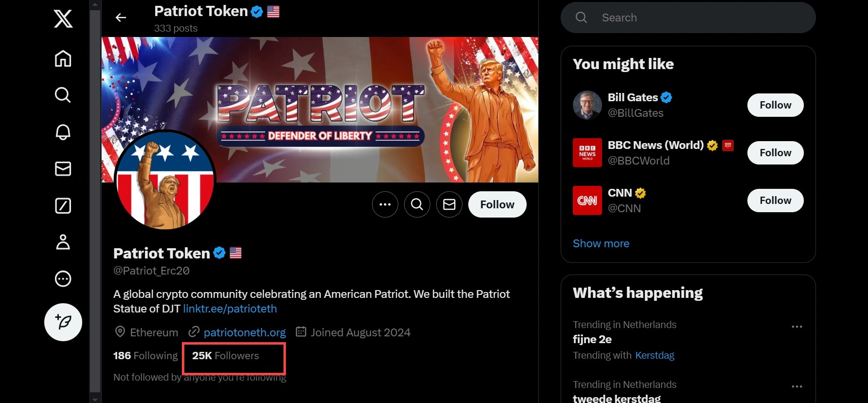
Task: View the 25K Followers list
Action: pos(226,356)
